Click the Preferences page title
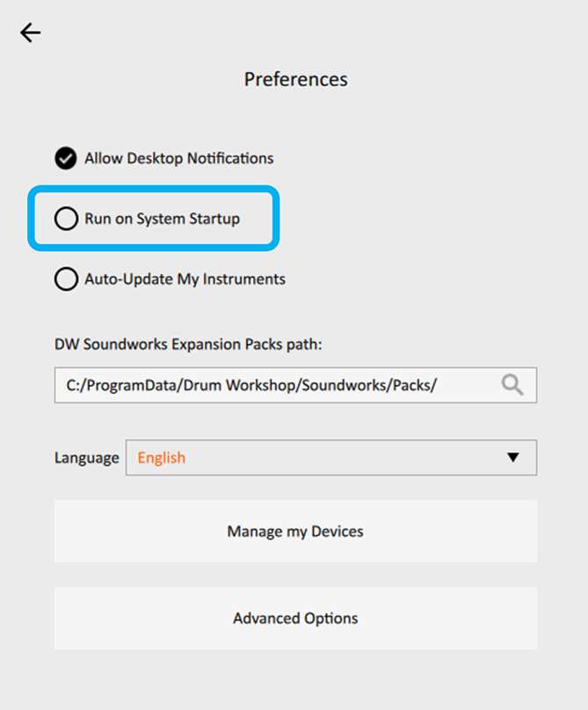 [296, 79]
